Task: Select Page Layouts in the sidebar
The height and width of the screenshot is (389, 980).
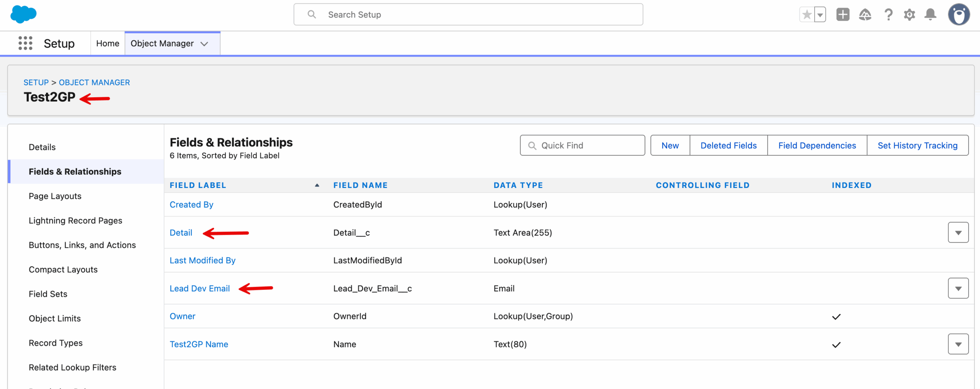Action: click(55, 196)
